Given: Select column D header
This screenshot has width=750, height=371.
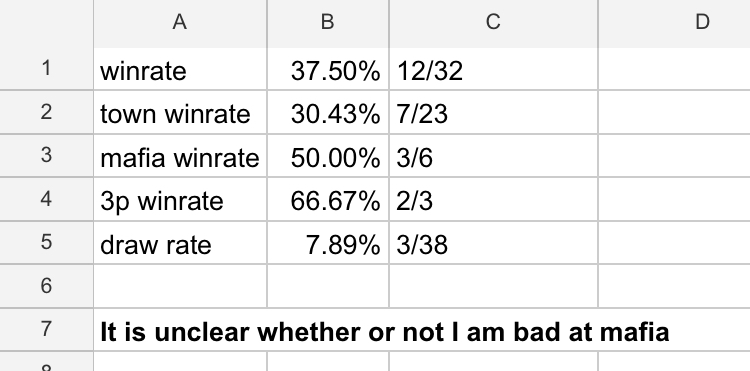Looking at the screenshot, I should [x=674, y=23].
